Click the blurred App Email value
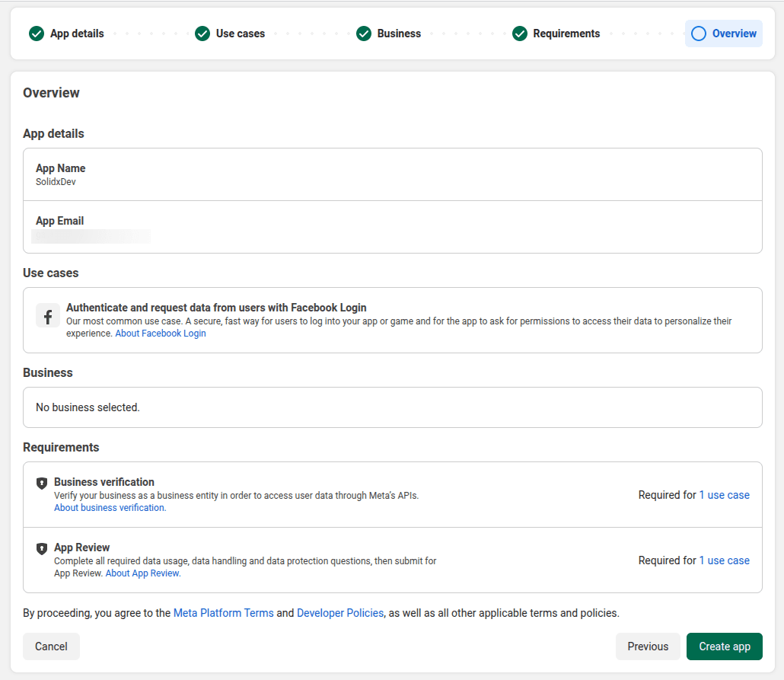Image resolution: width=784 pixels, height=680 pixels. pos(91,236)
